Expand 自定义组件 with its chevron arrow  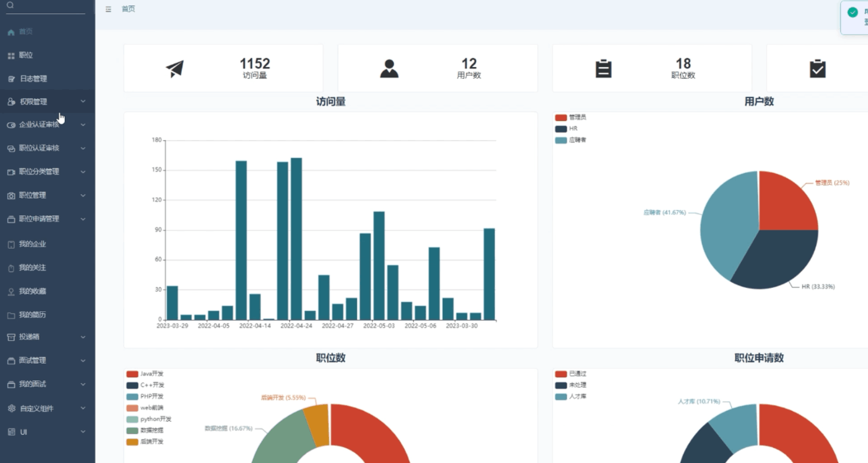point(83,408)
